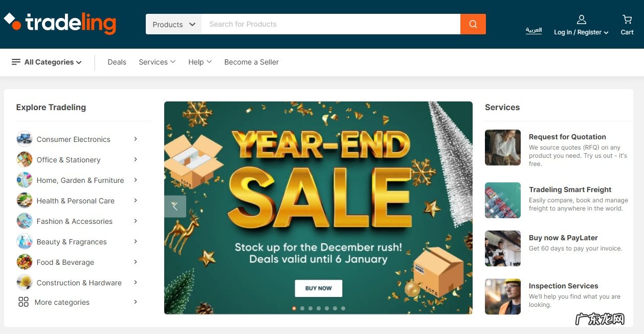Click the BUY NOW banner button
The height and width of the screenshot is (334, 644).
(319, 288)
